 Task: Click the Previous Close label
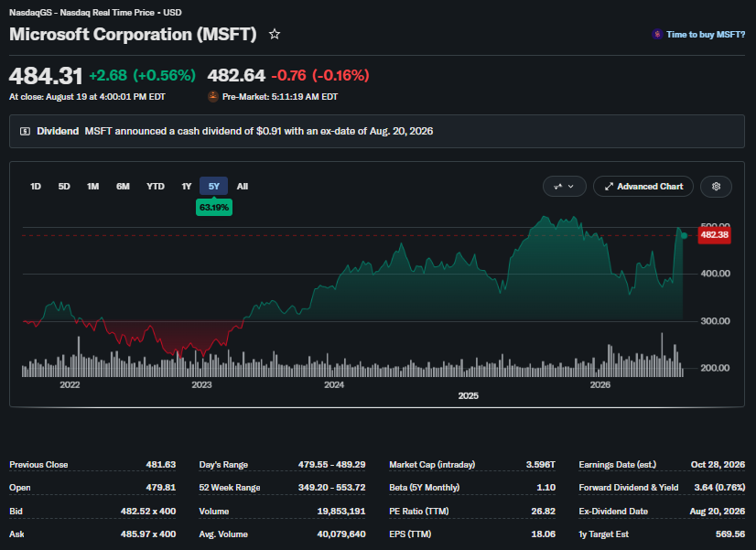(x=38, y=465)
